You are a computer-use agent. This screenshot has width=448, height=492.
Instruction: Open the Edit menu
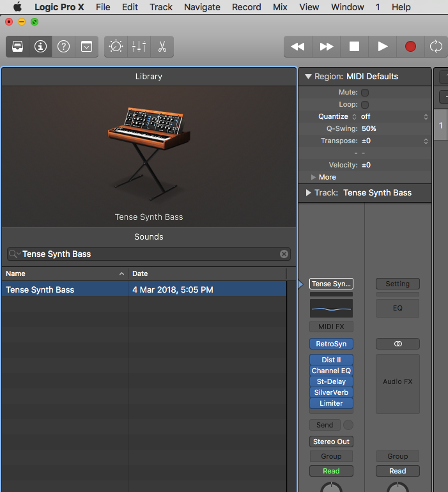coord(130,7)
